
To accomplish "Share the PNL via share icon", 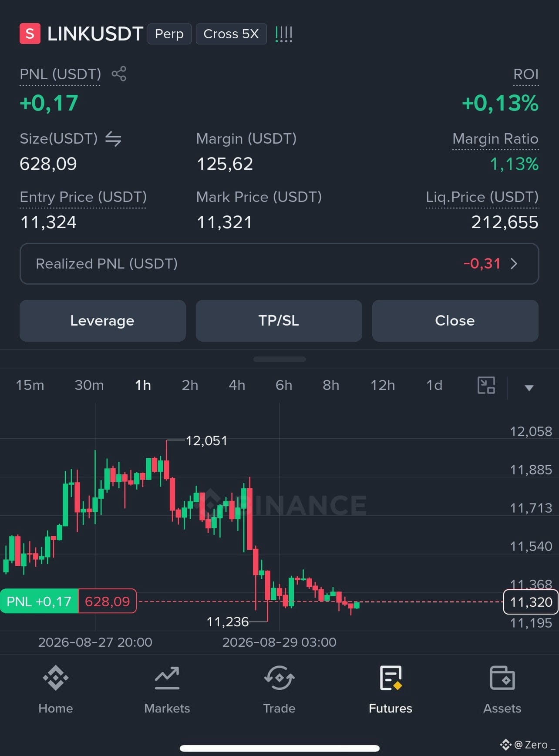I will [x=119, y=74].
